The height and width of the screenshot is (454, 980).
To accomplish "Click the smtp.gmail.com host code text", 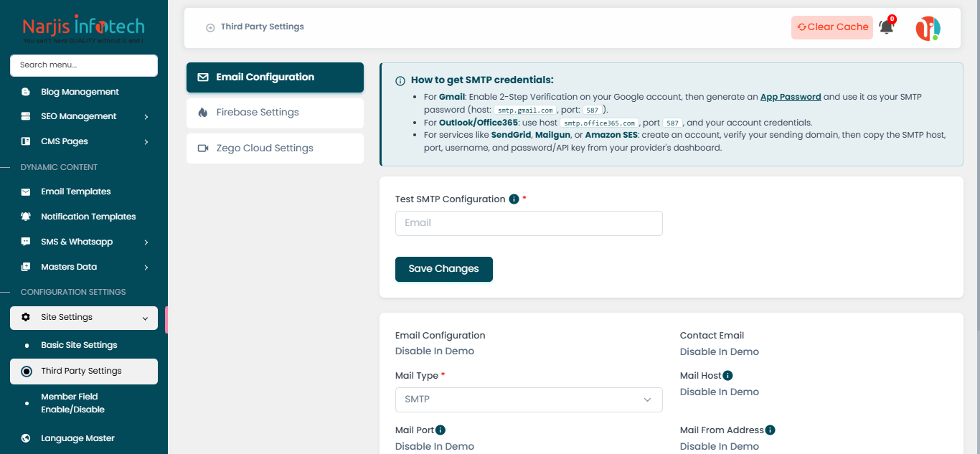I will coord(525,110).
